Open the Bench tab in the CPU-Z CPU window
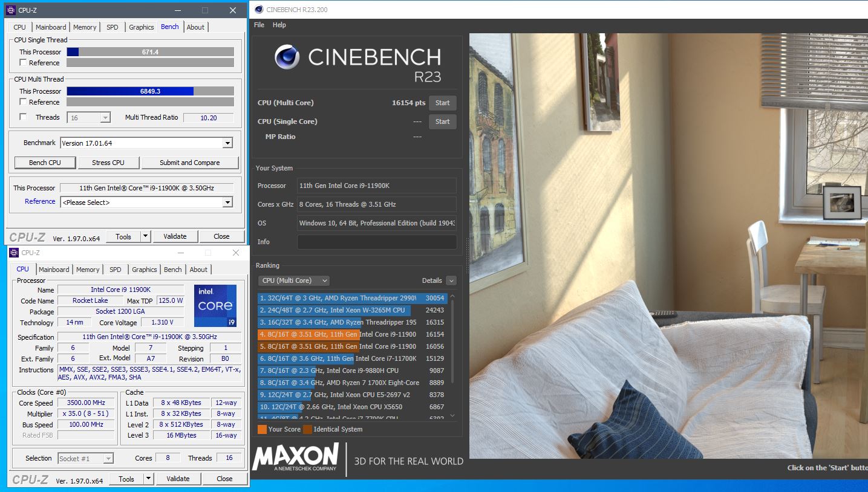Viewport: 868px width, 492px height. (x=173, y=270)
